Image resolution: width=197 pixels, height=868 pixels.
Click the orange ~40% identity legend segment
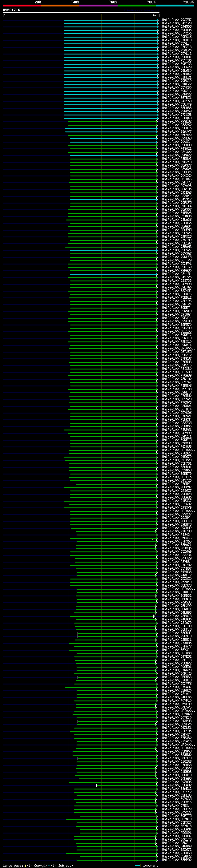point(60,6)
